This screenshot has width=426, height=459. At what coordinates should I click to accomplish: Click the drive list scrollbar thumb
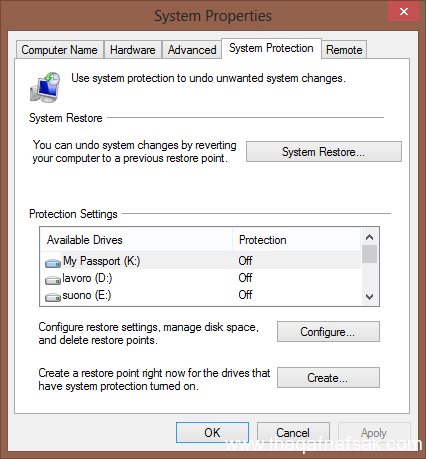[369, 254]
